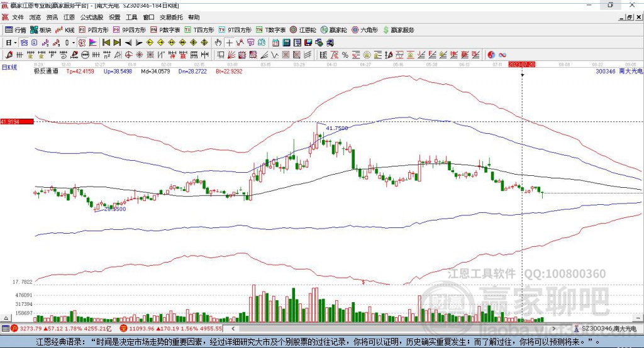This screenshot has width=644, height=348.
Task: Select the red Gann fan lines tool
Action: (231, 55)
